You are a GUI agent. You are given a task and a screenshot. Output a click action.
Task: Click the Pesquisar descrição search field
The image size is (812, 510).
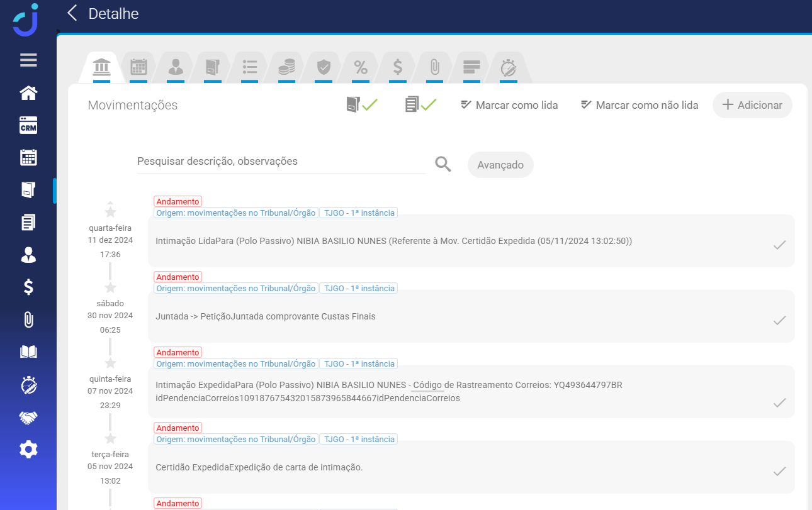click(281, 162)
